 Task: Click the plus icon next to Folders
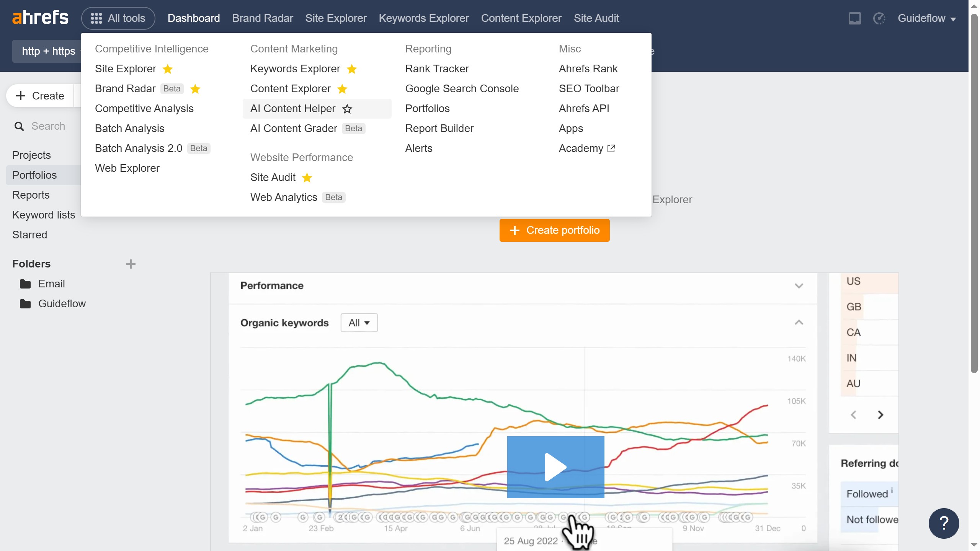tap(131, 264)
